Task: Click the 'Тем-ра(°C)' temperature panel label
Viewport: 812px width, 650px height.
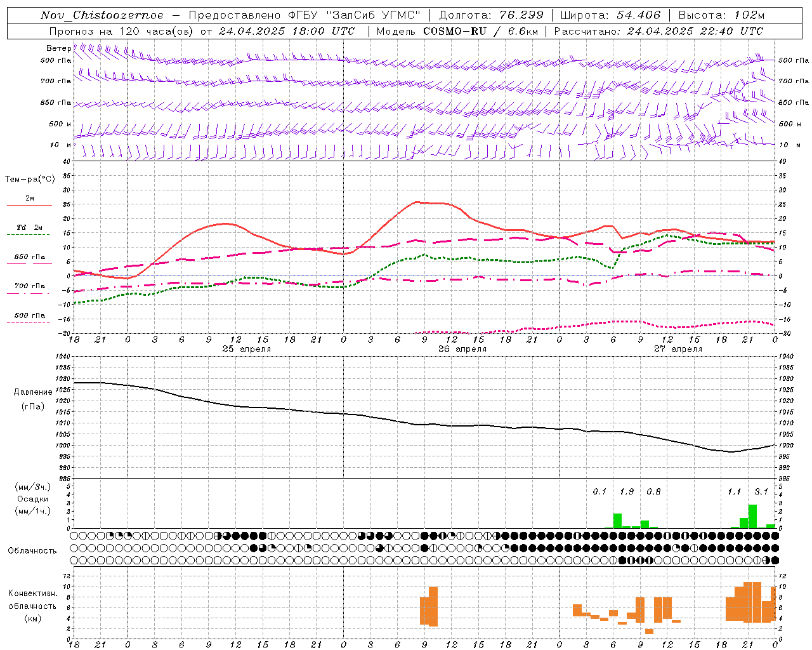Action: (30, 180)
